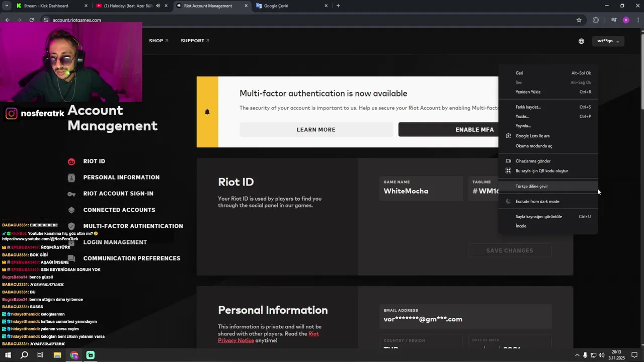Close the Stream - Kick Dashboard tab
Viewport: 644px width, 362px height.
tap(86, 6)
